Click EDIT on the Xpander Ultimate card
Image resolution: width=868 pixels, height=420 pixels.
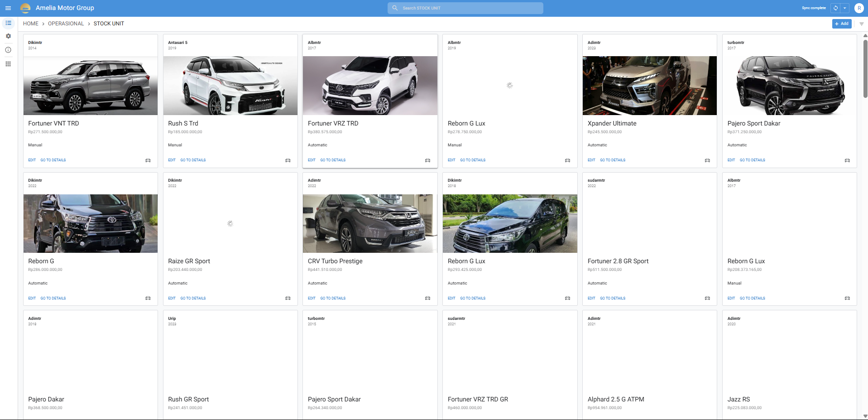point(591,160)
